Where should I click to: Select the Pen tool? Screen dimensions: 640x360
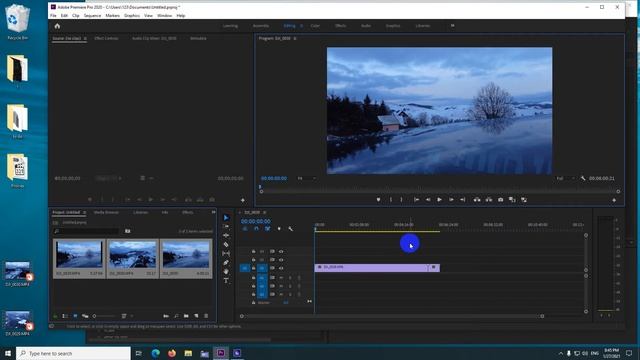click(226, 262)
